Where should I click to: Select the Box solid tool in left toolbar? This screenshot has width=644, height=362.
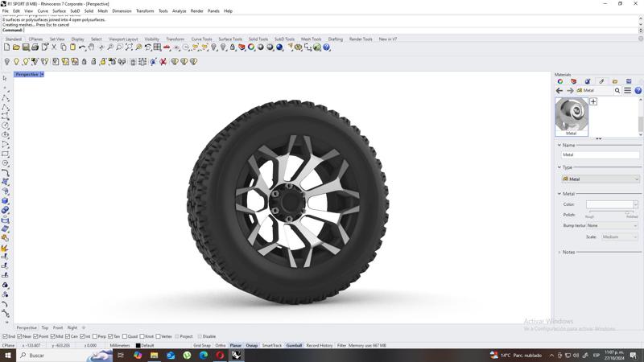[x=5, y=200]
